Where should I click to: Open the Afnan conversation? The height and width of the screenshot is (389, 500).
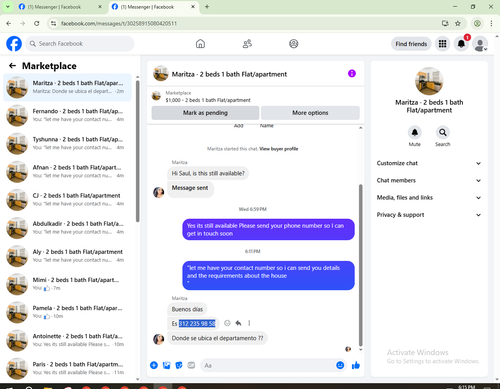pyautogui.click(x=67, y=171)
